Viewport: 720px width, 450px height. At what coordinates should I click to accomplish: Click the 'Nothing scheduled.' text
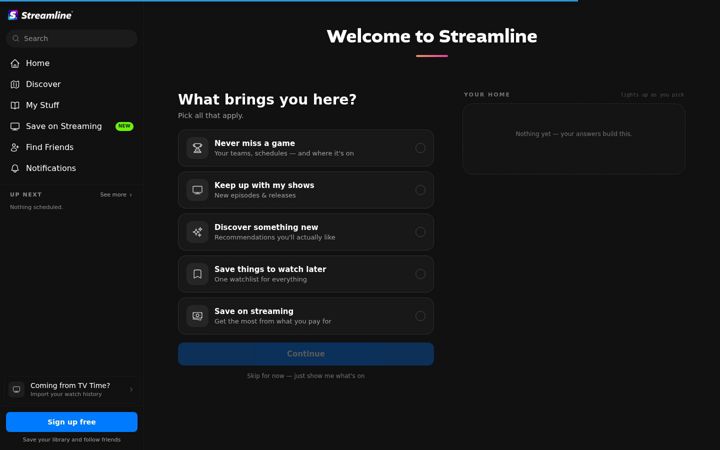pyautogui.click(x=36, y=207)
